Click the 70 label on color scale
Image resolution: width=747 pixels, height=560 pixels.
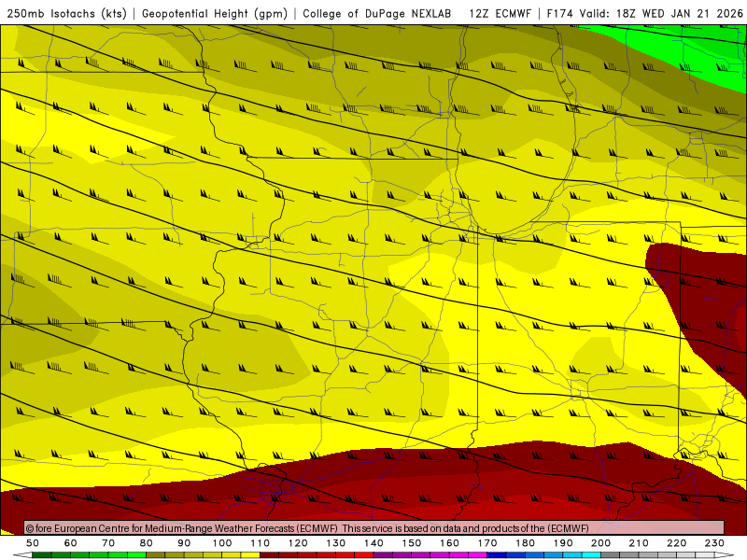[108, 543]
